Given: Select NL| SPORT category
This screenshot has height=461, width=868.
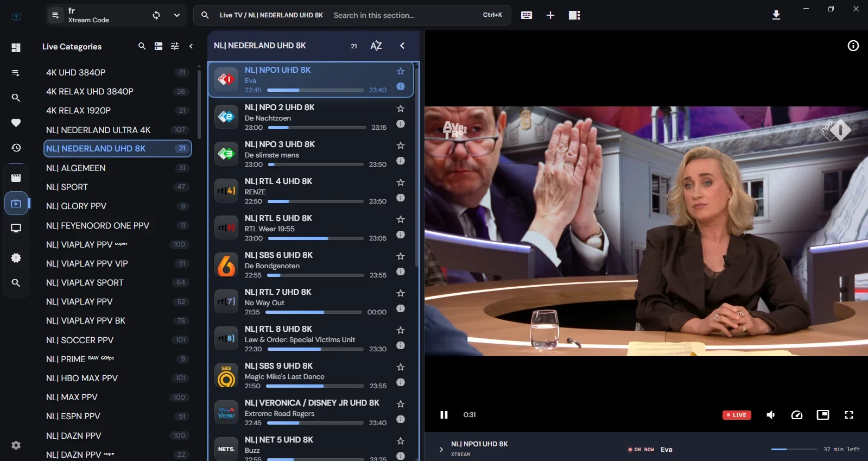Looking at the screenshot, I should 118,187.
